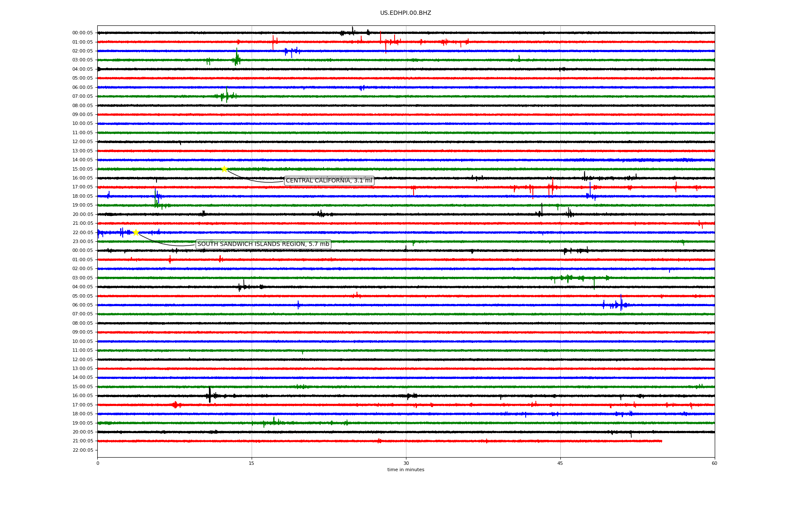The width and height of the screenshot is (812, 508).
Task: Click the US.EDHPI.00.BHZ plot title
Action: click(x=406, y=13)
